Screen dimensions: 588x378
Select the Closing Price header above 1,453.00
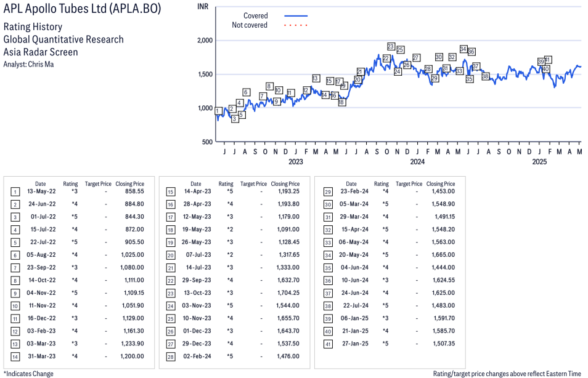[441, 184]
